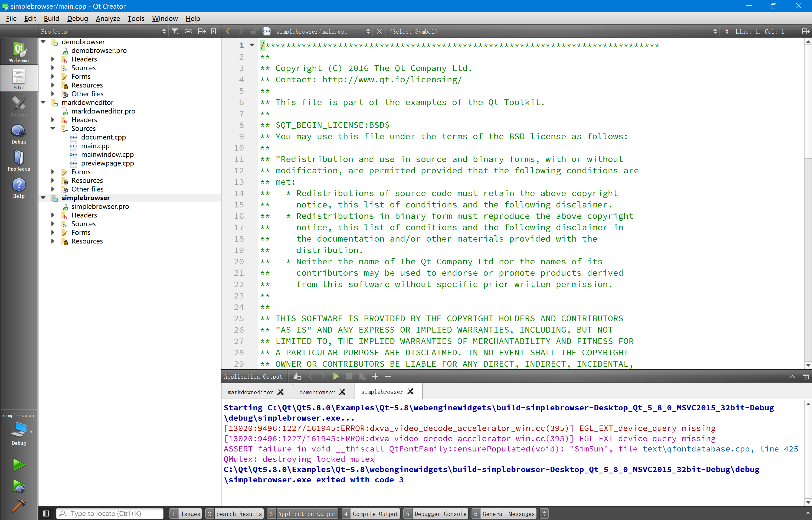This screenshot has height=520, width=812.
Task: Close the Projects side panel
Action: pos(213,31)
